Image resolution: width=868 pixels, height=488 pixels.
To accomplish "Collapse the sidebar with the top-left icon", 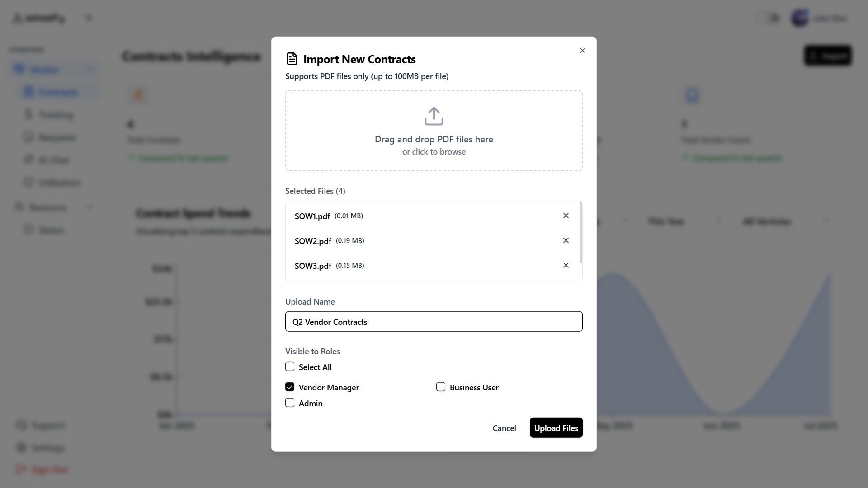I will click(89, 18).
